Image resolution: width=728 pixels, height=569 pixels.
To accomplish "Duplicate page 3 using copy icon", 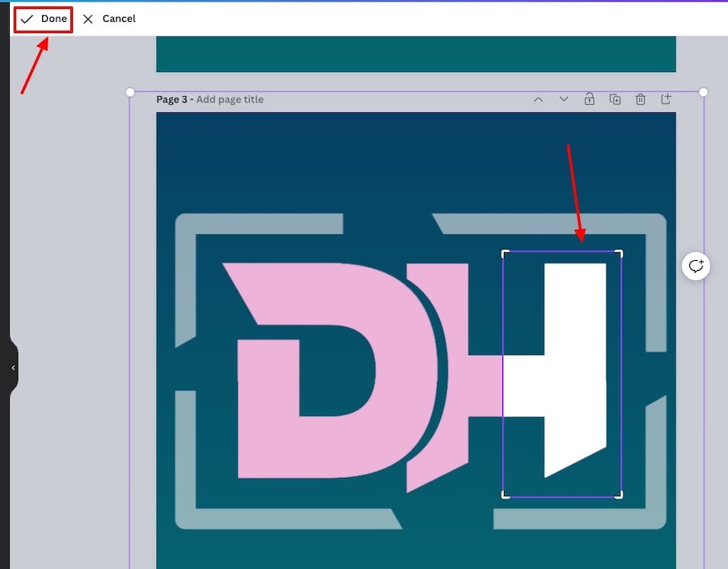I will (615, 99).
